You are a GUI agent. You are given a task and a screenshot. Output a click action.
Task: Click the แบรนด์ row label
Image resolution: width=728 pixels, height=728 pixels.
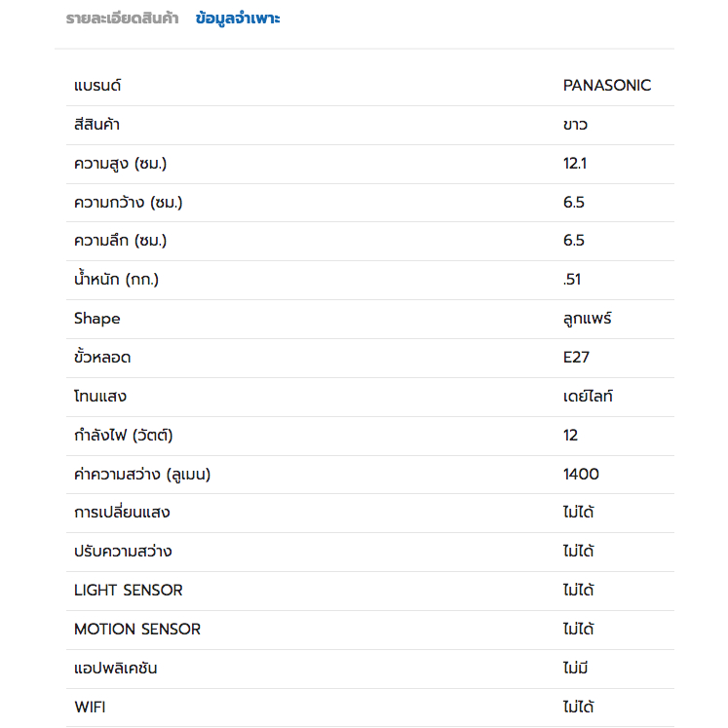click(97, 86)
